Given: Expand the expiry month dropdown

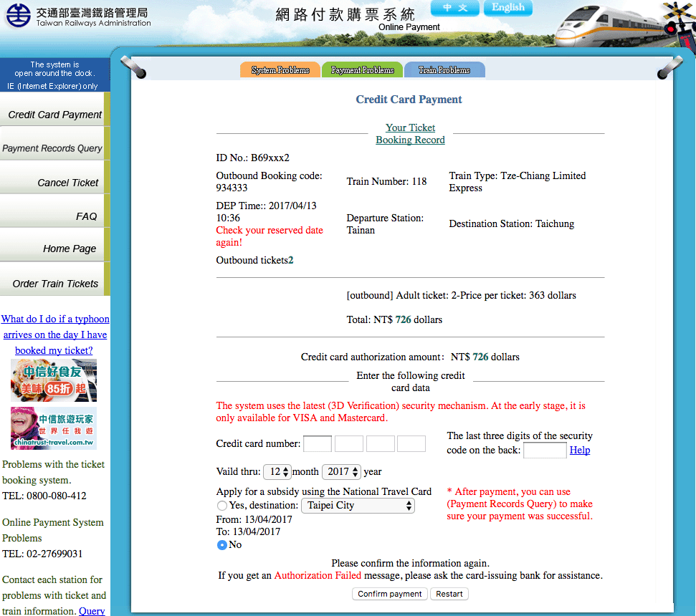Looking at the screenshot, I should tap(277, 471).
